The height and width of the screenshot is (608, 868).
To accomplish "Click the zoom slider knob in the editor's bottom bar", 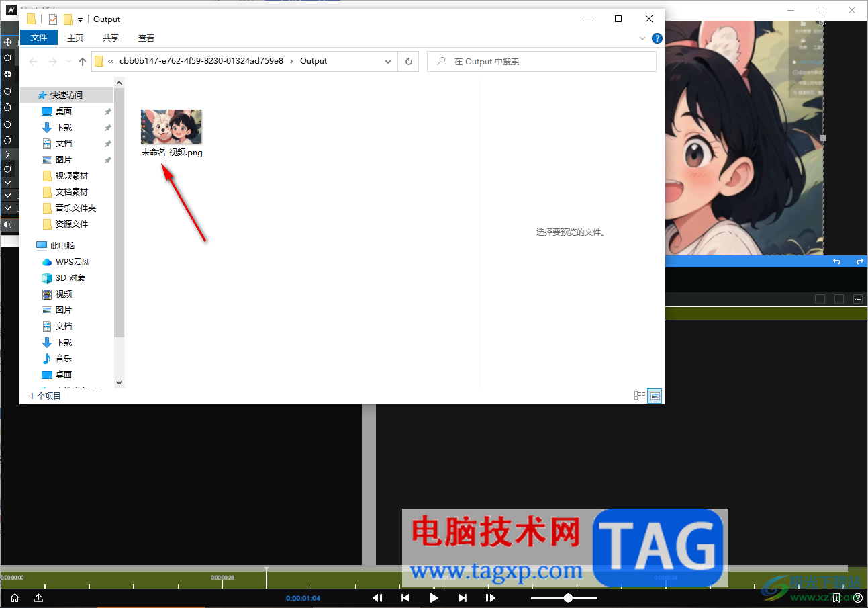I will pos(569,598).
